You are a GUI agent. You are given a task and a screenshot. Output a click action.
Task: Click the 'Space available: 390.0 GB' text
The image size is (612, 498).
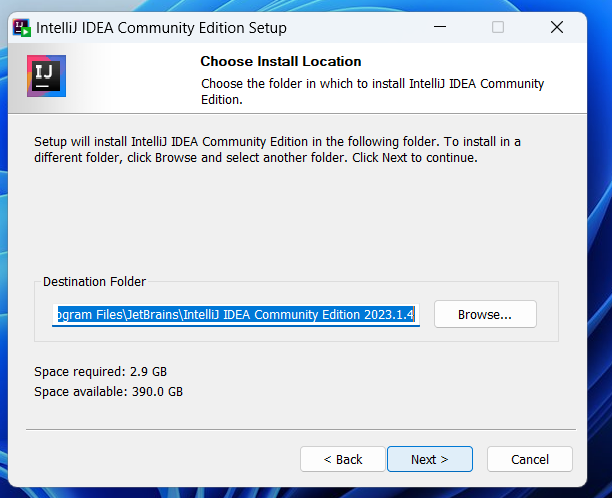(x=108, y=391)
